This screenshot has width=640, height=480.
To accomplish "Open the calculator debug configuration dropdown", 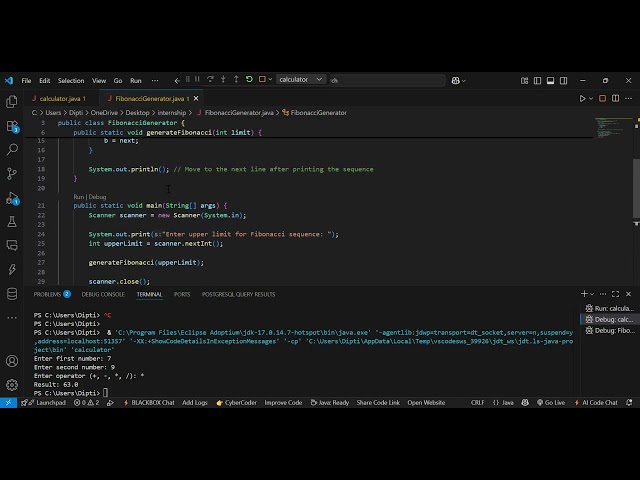I will 301,79.
